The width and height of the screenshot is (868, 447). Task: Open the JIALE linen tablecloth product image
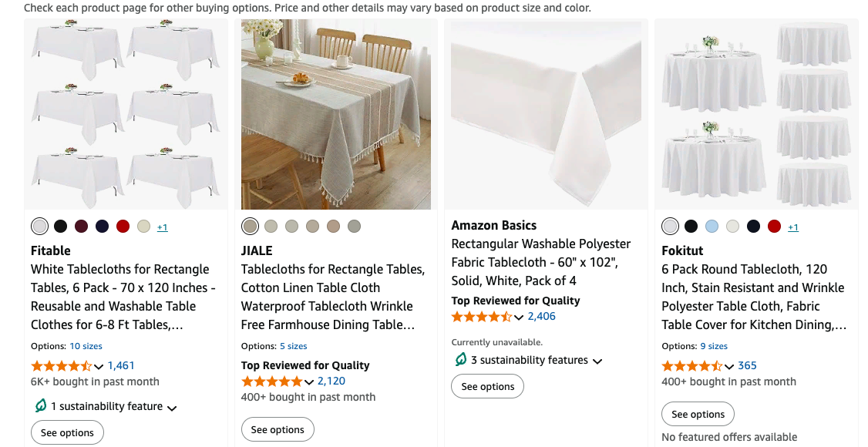pyautogui.click(x=336, y=114)
